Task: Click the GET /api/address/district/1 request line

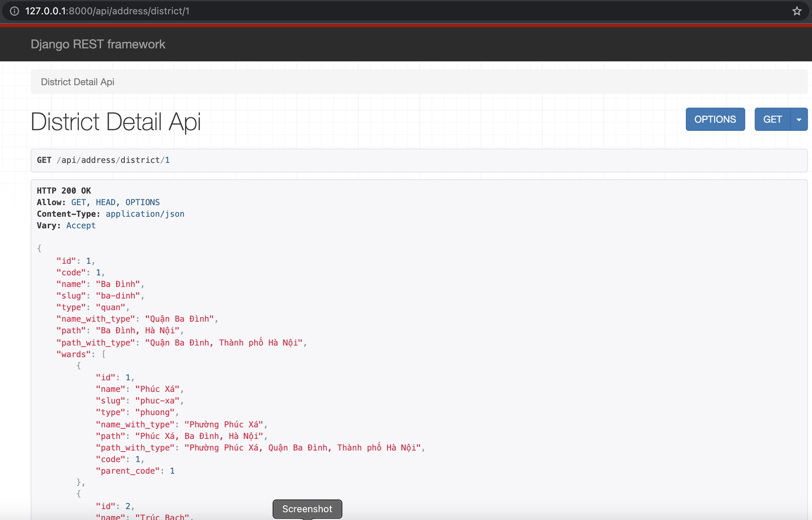Action: point(103,160)
